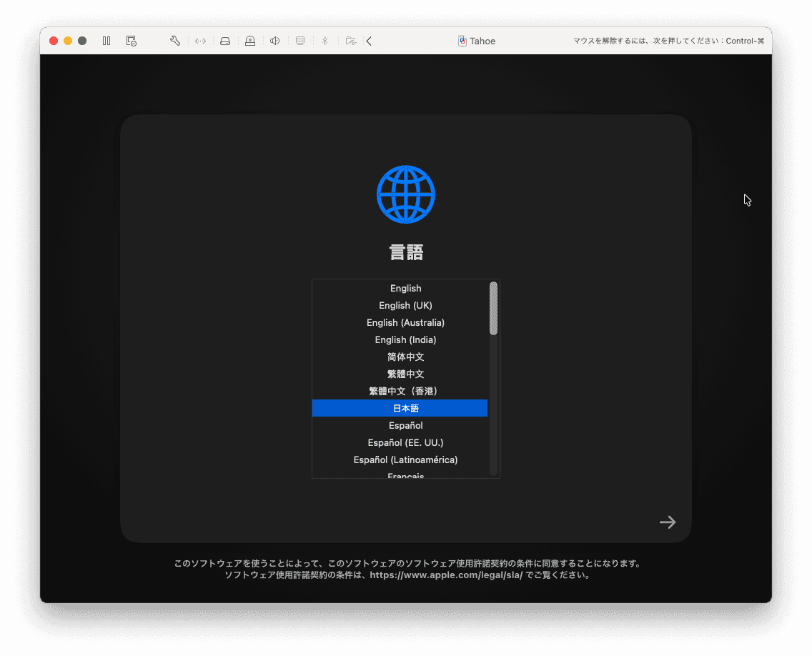The height and width of the screenshot is (656, 812).
Task: Pause the virtual machine
Action: click(107, 41)
